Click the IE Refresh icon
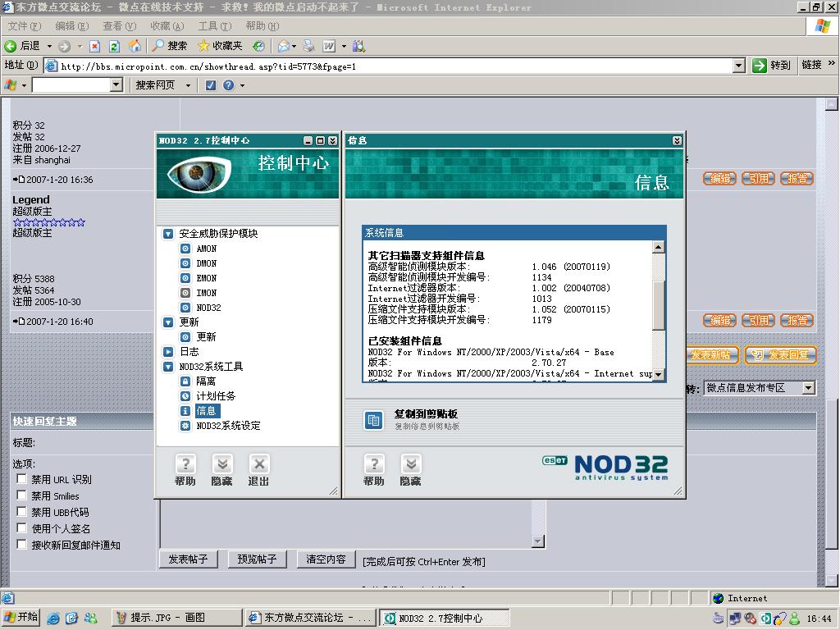This screenshot has height=630, width=840. pyautogui.click(x=114, y=46)
